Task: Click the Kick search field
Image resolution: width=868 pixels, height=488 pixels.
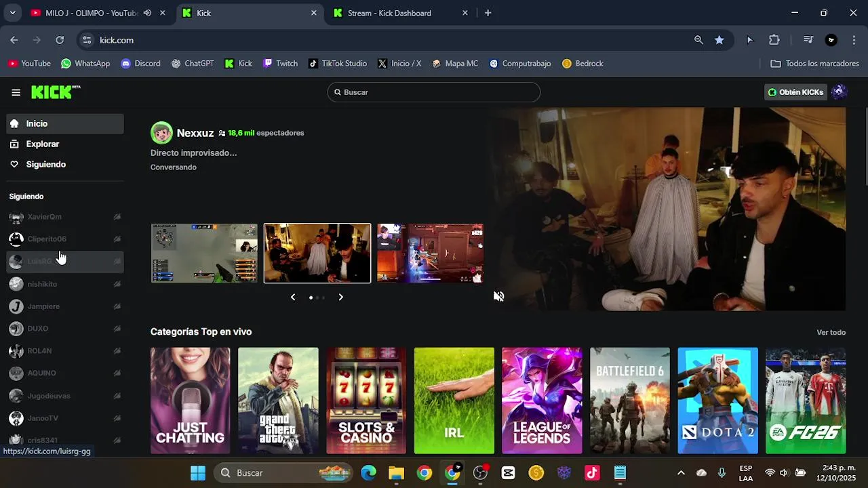Action: pyautogui.click(x=434, y=92)
